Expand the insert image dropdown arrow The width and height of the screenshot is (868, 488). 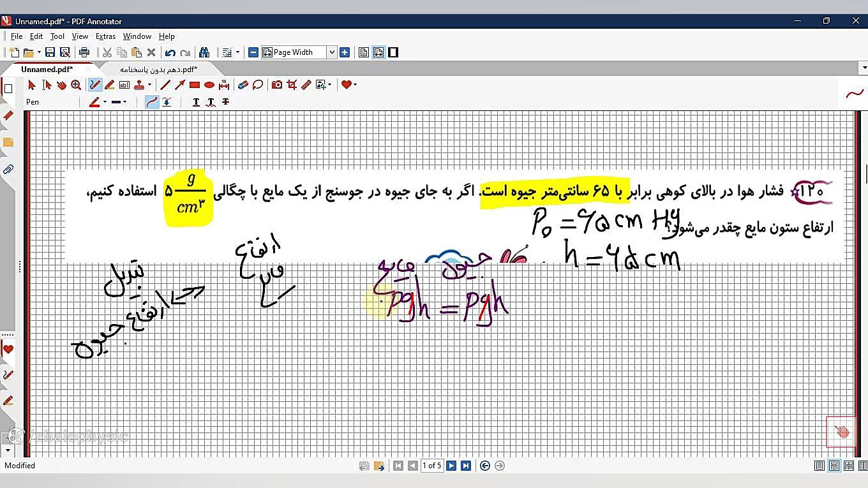[329, 85]
